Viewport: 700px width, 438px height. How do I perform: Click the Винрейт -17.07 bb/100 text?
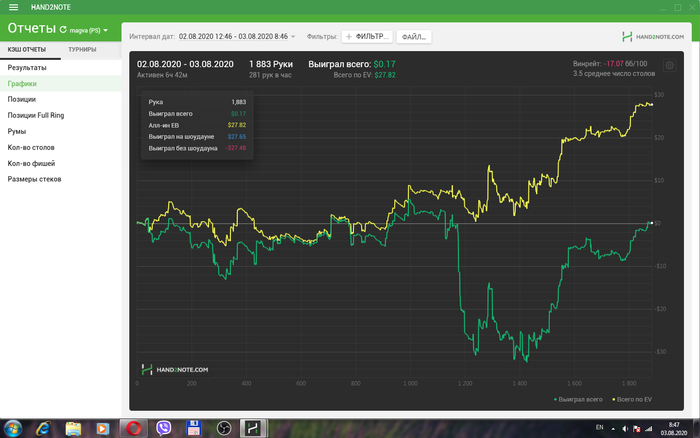610,64
